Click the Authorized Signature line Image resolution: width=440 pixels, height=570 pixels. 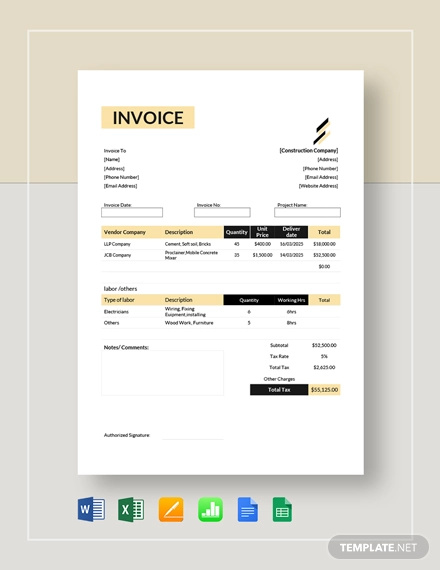tap(193, 439)
